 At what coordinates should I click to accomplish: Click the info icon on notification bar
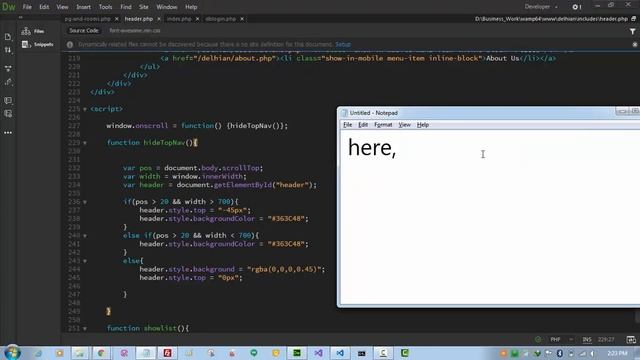point(70,44)
